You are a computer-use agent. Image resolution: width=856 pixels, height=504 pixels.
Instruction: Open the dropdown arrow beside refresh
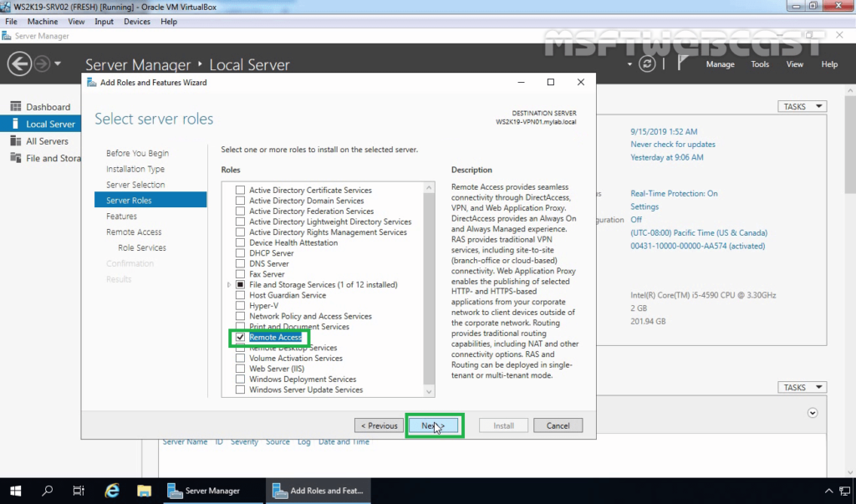click(x=629, y=64)
